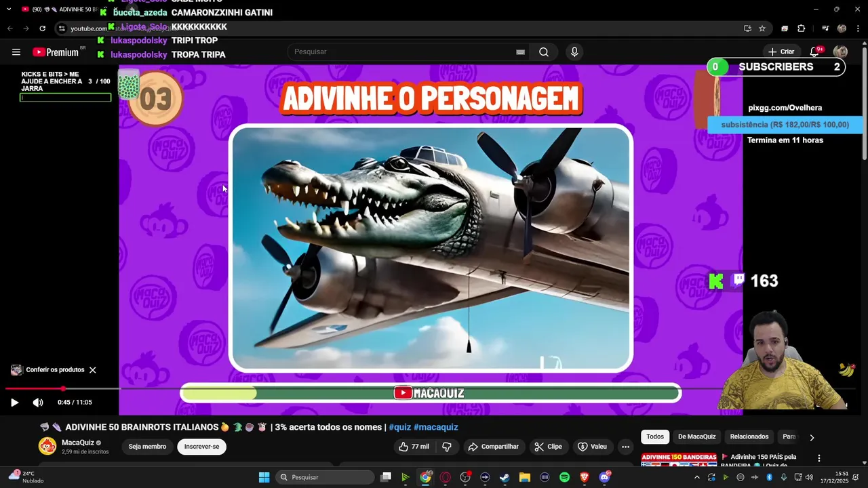
Task: Open the browser extensions puzzle icon
Action: pyautogui.click(x=801, y=28)
